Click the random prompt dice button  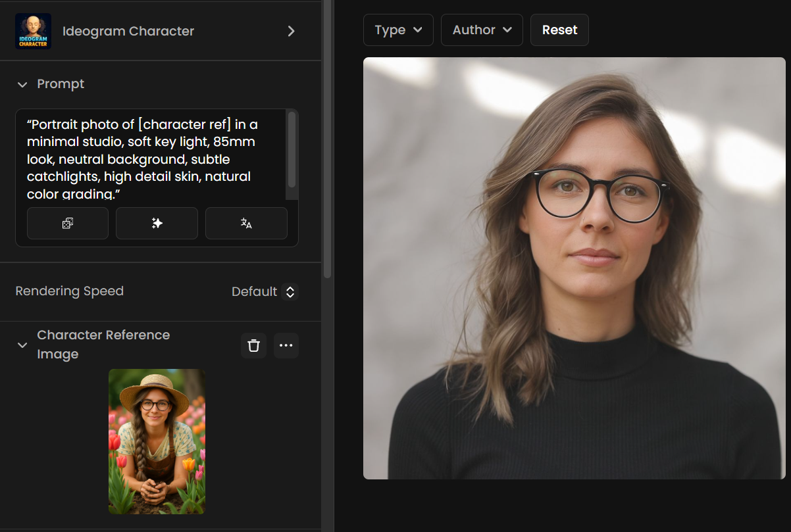pos(68,224)
